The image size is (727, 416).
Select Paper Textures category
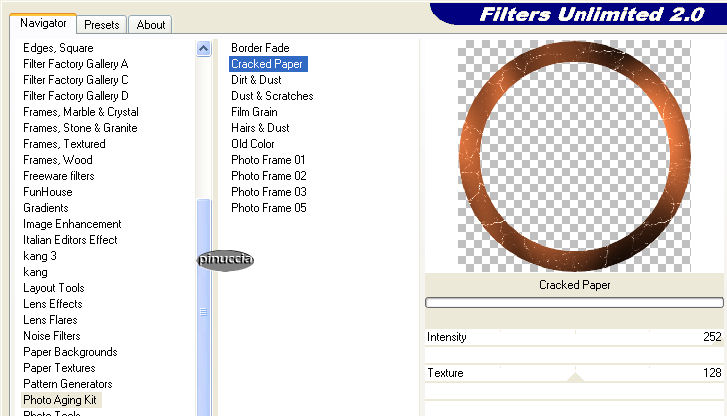click(59, 368)
